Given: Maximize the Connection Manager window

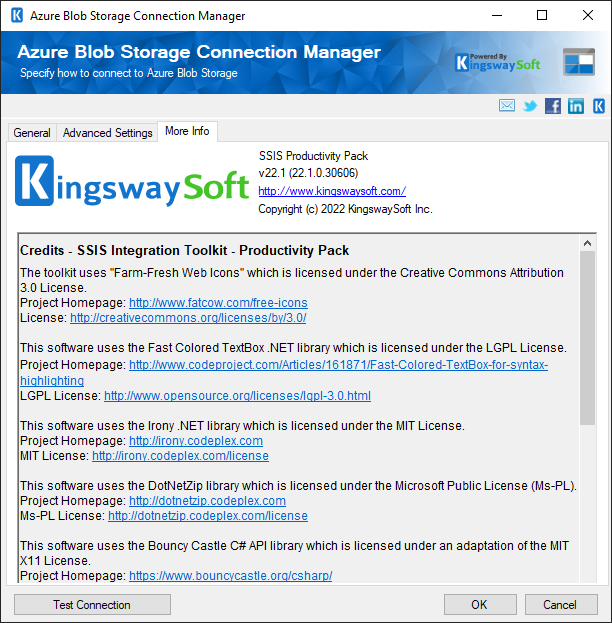Looking at the screenshot, I should click(x=542, y=15).
